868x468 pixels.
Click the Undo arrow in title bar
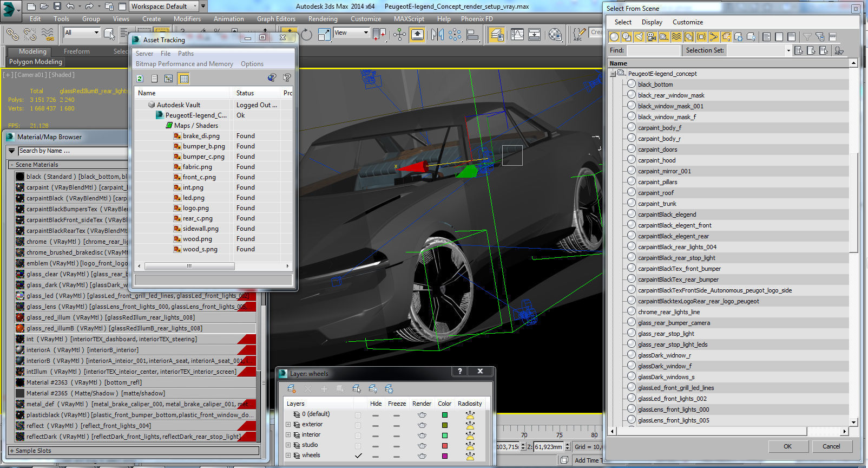point(70,6)
